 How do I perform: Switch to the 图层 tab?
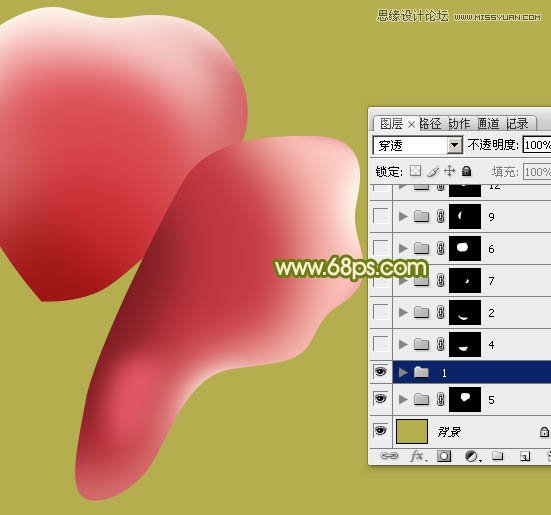(x=391, y=124)
